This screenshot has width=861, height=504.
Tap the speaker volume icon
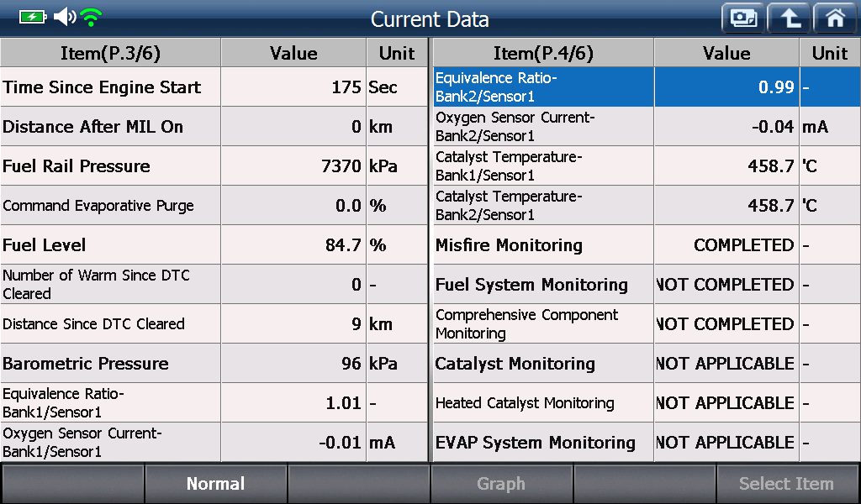click(65, 17)
